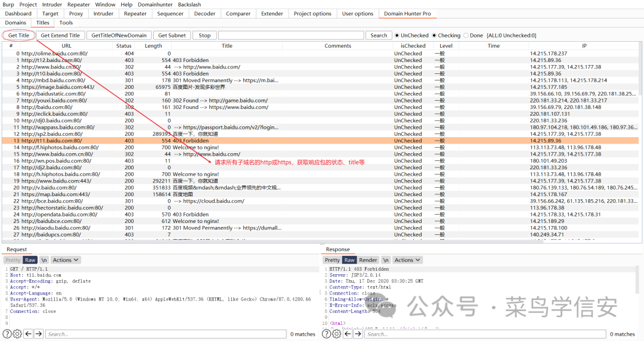Go to previous match in Request search
The height and width of the screenshot is (341, 644).
click(x=29, y=334)
